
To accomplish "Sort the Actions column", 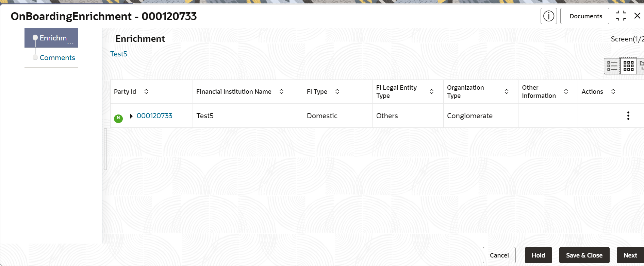I will tap(613, 91).
